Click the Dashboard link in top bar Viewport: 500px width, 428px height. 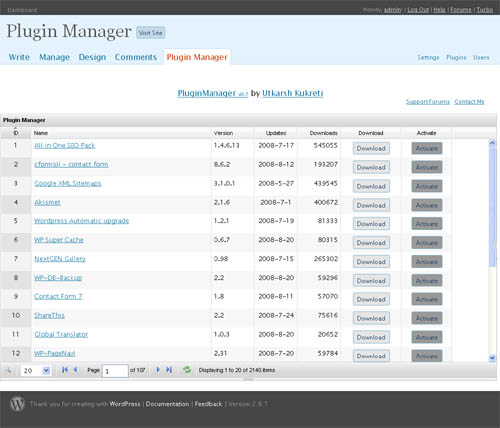pyautogui.click(x=22, y=10)
